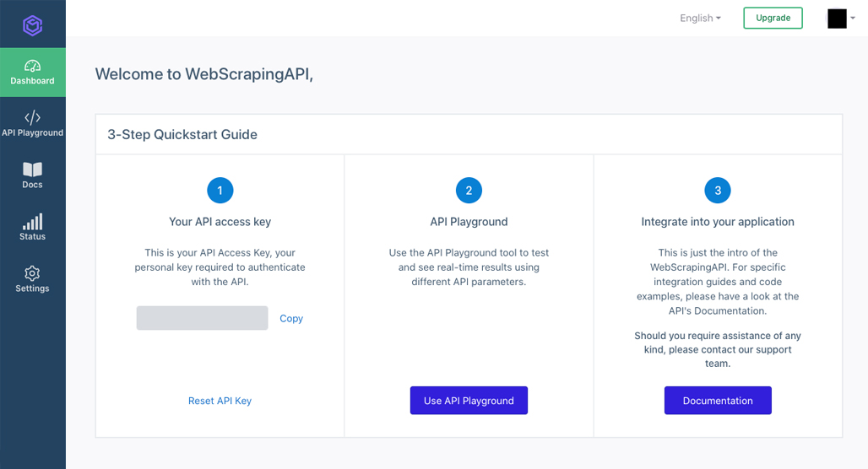The height and width of the screenshot is (469, 868).
Task: Click the 'Welcome to WebScrapingAPI,' heading
Action: (203, 74)
